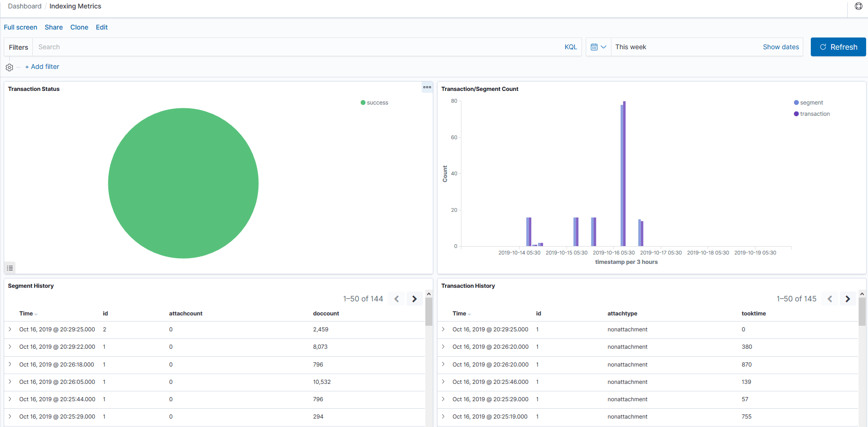This screenshot has width=868, height=427.
Task: Open the date picker calendar icon
Action: click(x=595, y=46)
